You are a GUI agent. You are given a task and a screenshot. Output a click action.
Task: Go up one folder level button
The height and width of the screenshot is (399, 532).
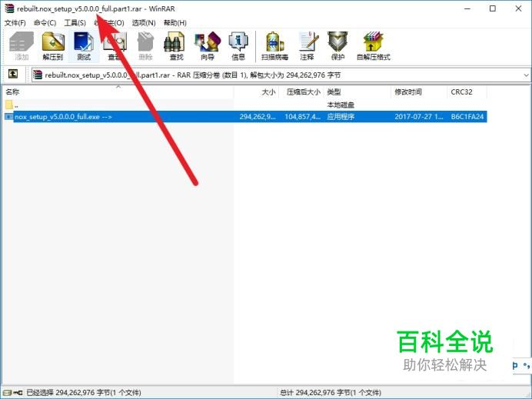pyautogui.click(x=13, y=74)
